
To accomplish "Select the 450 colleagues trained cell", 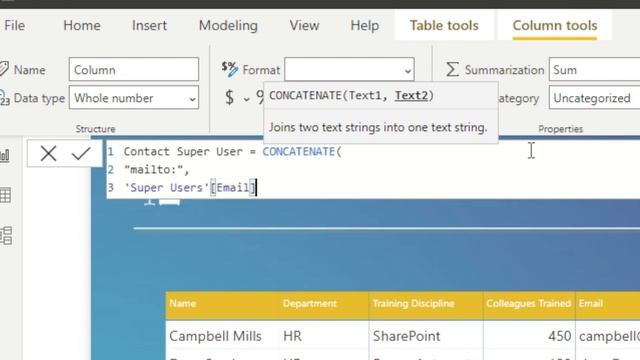I will click(x=559, y=336).
